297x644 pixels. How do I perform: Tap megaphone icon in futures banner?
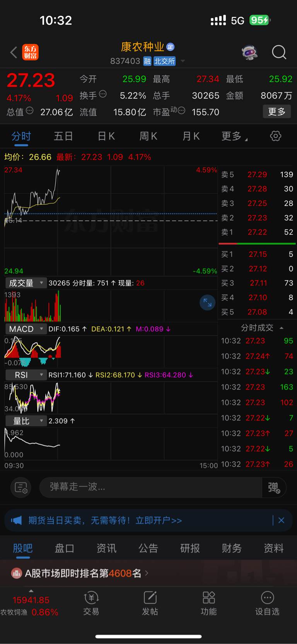pyautogui.click(x=16, y=520)
